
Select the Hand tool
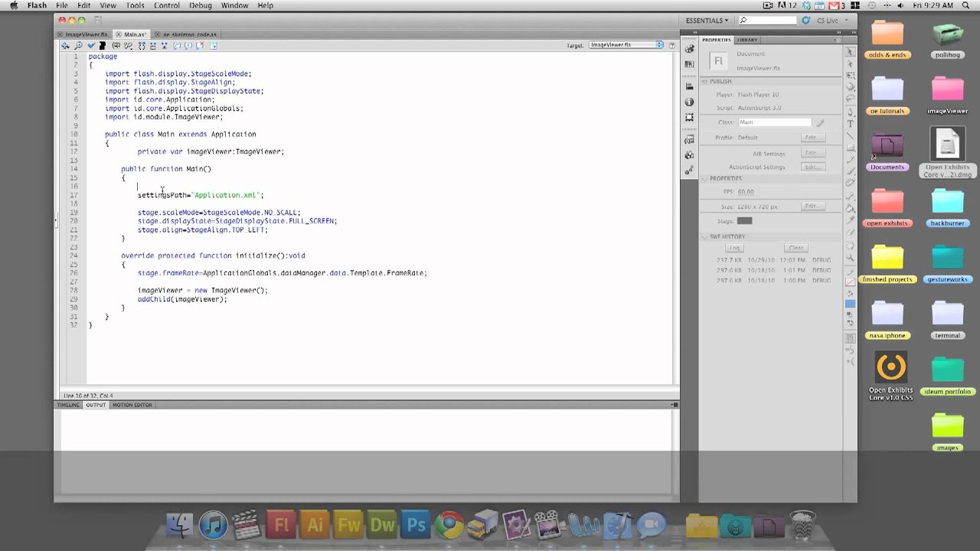tap(850, 245)
